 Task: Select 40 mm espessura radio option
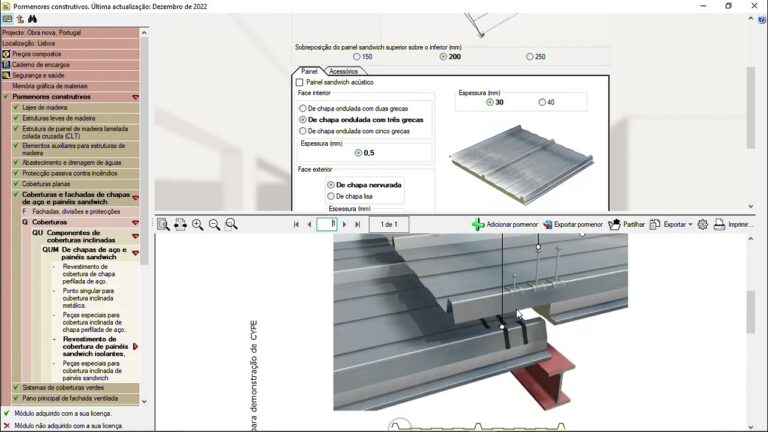point(542,102)
